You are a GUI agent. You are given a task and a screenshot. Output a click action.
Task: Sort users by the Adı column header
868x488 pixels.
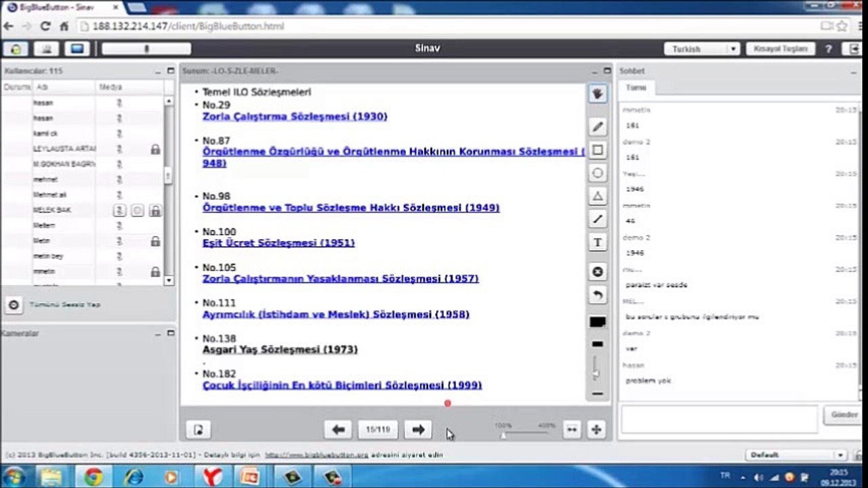click(62, 87)
